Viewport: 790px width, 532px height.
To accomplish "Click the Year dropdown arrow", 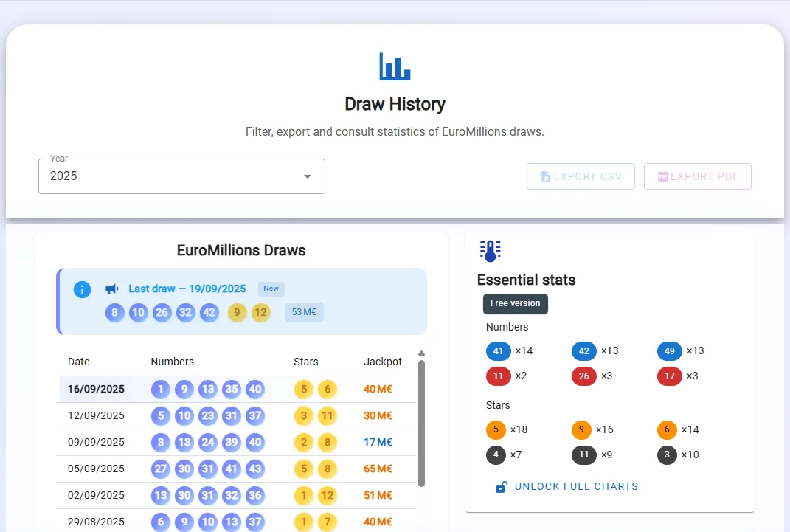I will pos(308,176).
